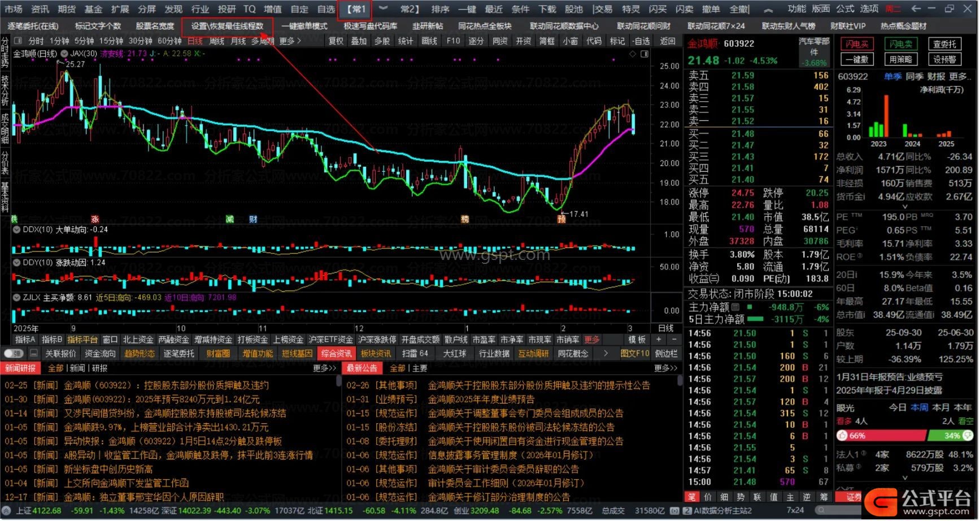Click the small panel icon next to 关联报价
The width and height of the screenshot is (980, 521).
point(34,354)
